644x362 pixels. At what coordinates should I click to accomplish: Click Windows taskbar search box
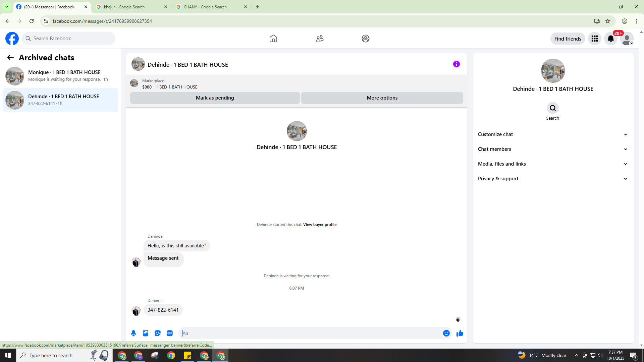[64, 355]
